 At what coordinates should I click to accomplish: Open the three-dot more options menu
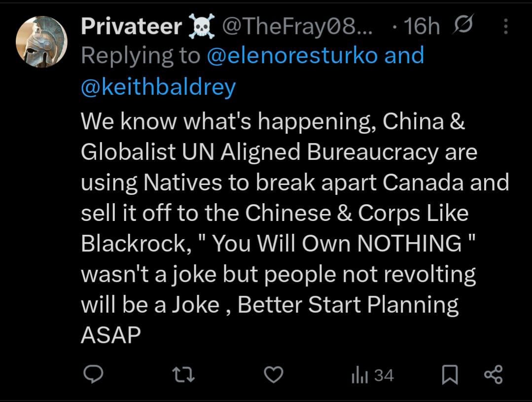pyautogui.click(x=505, y=27)
